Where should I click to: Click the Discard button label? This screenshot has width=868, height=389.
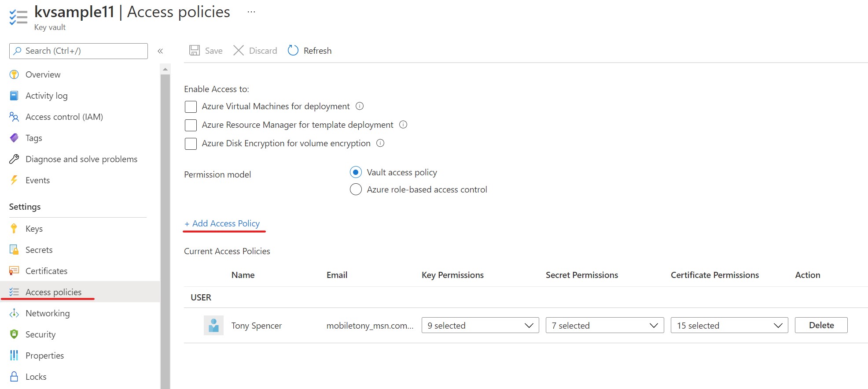[x=263, y=51]
